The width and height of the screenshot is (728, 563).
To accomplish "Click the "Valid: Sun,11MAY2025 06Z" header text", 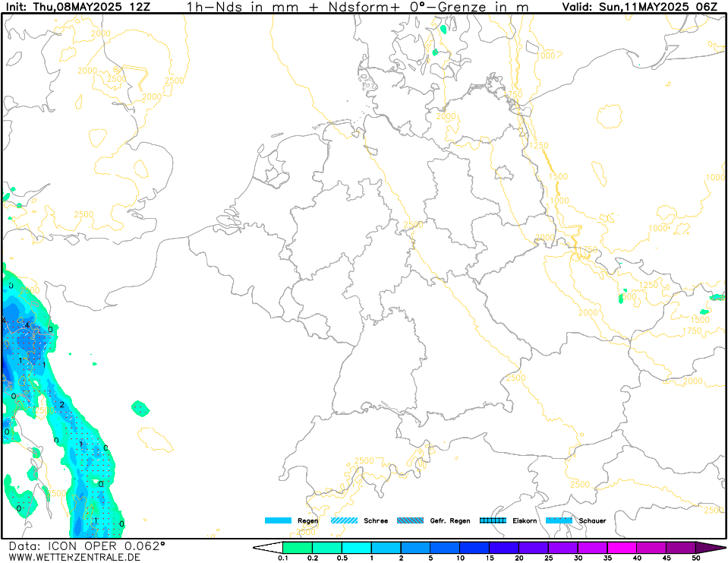I will (640, 7).
